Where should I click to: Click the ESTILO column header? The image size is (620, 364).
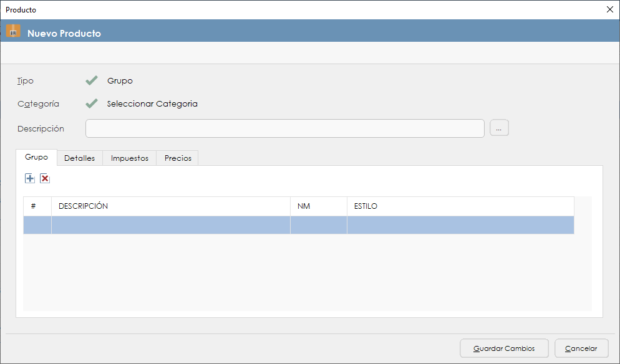pos(460,206)
